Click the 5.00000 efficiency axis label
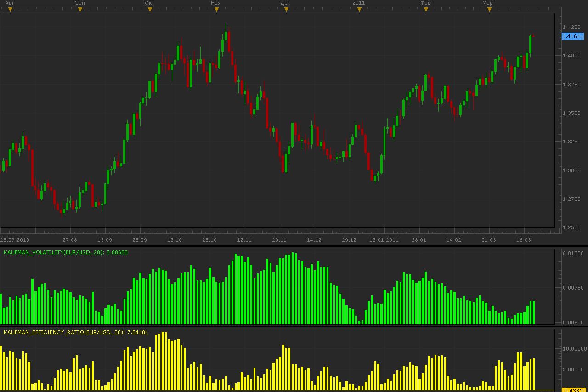Image resolution: width=588 pixels, height=392 pixels. [573, 369]
